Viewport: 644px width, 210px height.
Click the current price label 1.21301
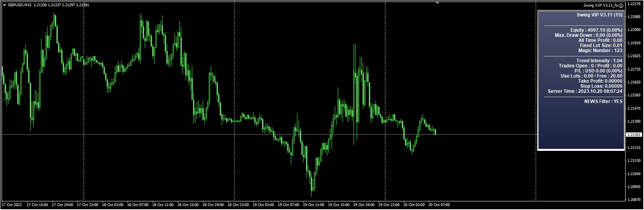coord(634,134)
